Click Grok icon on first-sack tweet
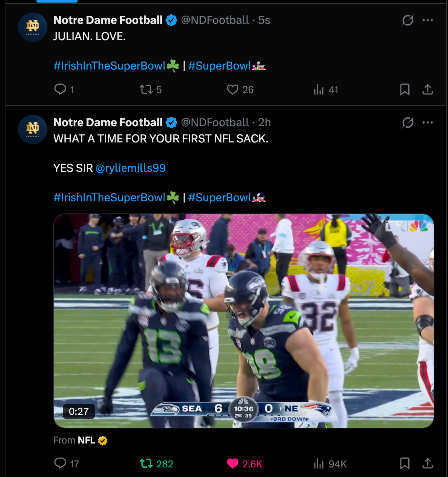This screenshot has height=477, width=448. click(408, 123)
